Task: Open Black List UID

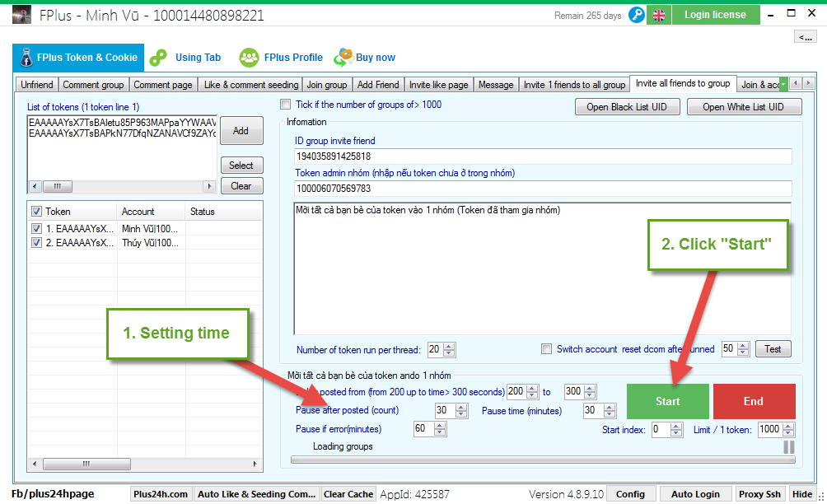Action: pos(627,107)
